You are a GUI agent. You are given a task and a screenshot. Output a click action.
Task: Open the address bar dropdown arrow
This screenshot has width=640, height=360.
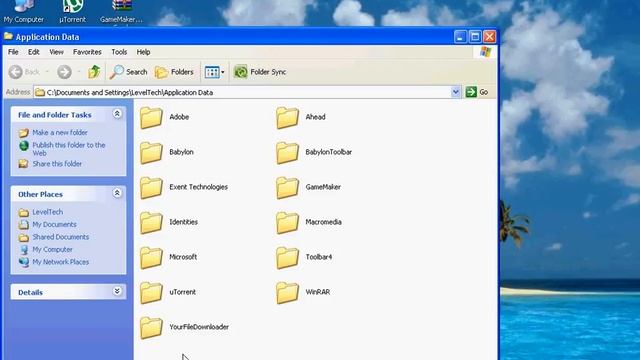click(x=456, y=92)
